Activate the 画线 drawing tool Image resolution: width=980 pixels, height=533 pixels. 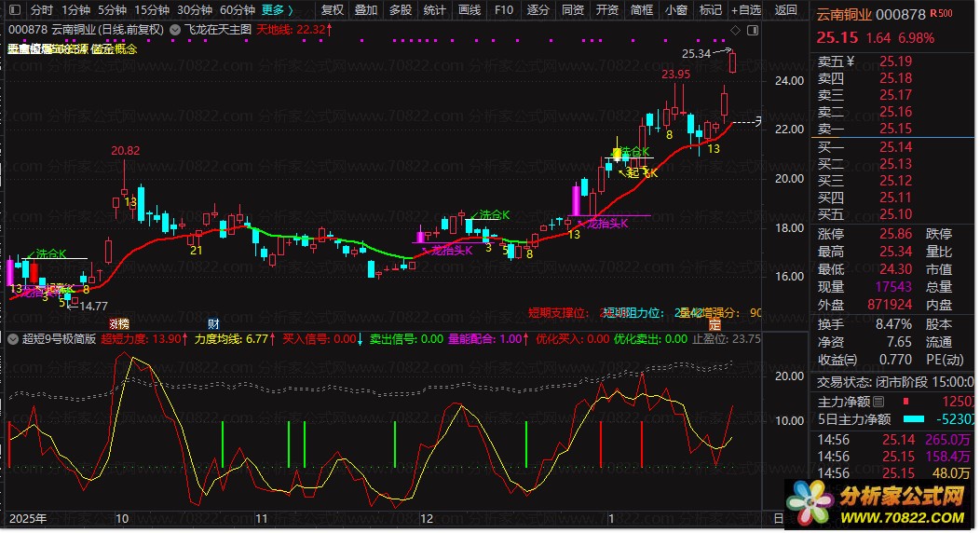[470, 10]
